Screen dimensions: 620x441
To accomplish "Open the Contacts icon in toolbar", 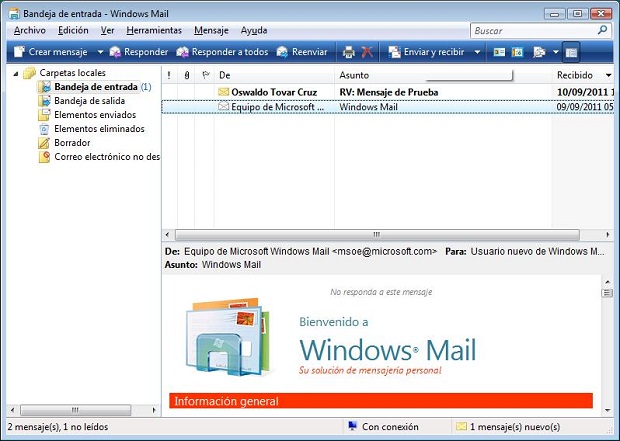I will [499, 52].
